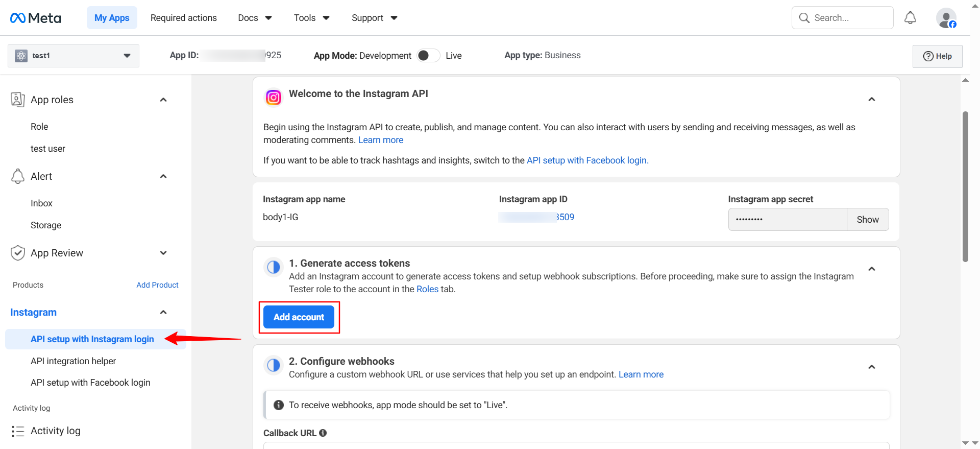
Task: Open the Add Product link
Action: (157, 285)
